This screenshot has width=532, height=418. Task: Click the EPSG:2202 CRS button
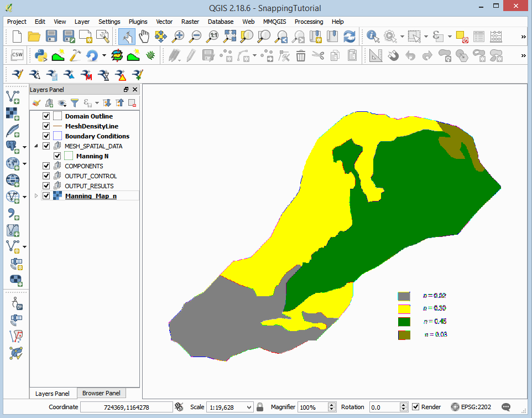coord(471,407)
